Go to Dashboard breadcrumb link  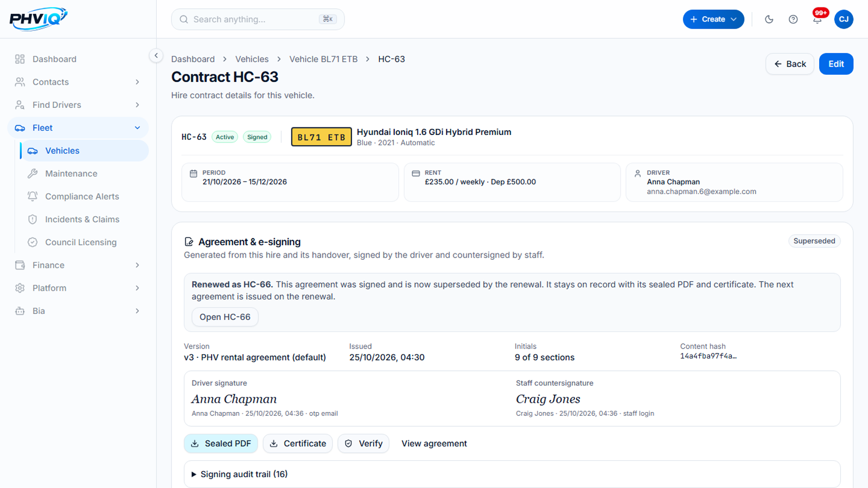(193, 59)
